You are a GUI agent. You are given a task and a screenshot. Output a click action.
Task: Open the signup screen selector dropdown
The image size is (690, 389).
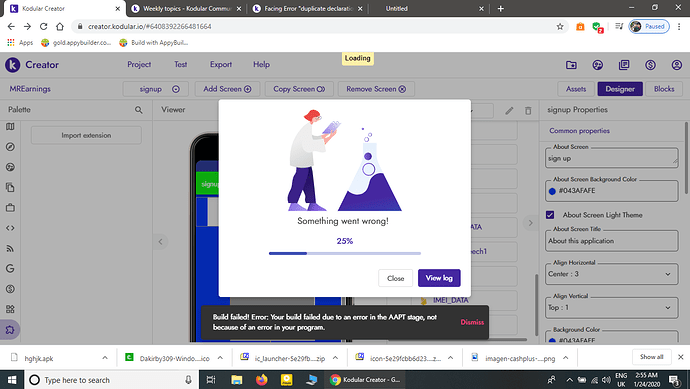point(156,89)
